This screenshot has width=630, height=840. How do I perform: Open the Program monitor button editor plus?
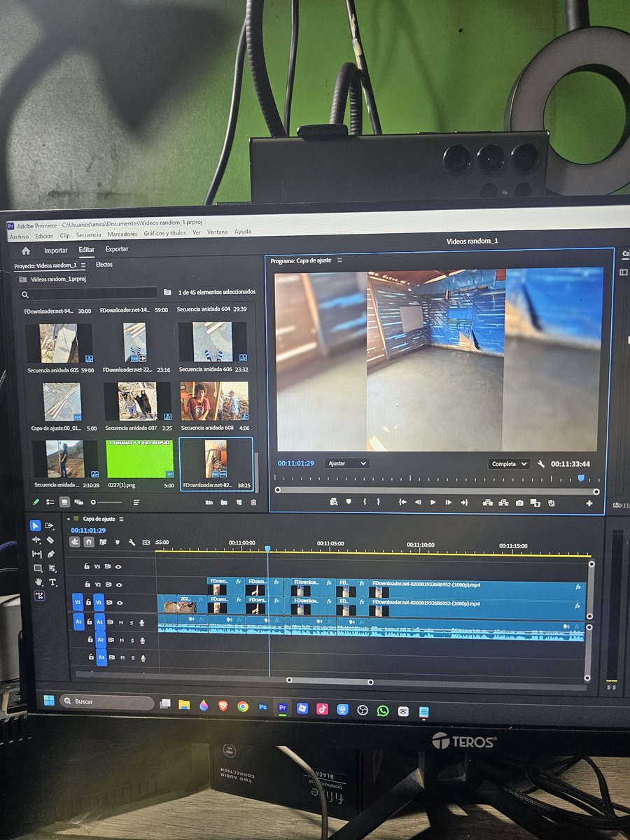point(589,504)
